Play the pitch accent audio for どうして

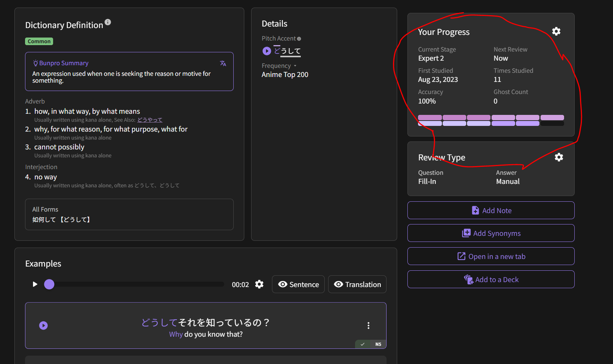point(267,51)
